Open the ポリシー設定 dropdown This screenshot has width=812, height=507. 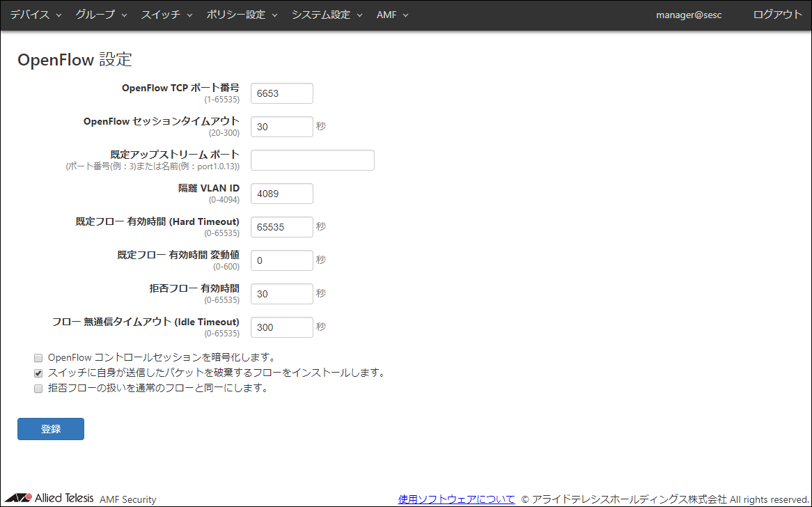tap(237, 14)
